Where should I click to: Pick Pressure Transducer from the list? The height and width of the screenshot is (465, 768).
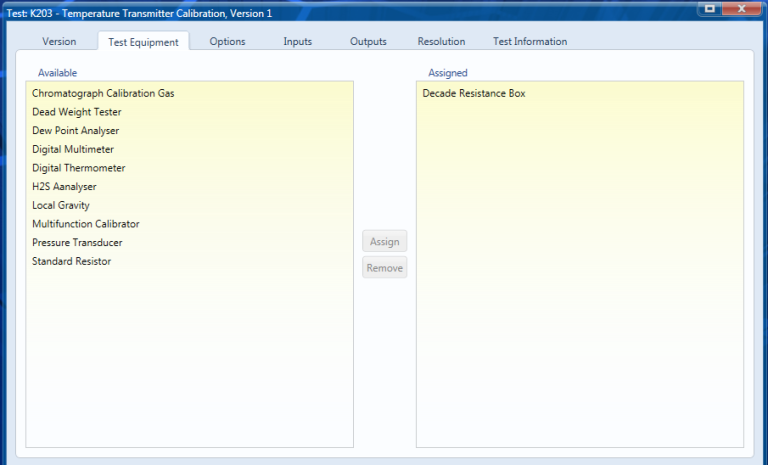tap(77, 243)
